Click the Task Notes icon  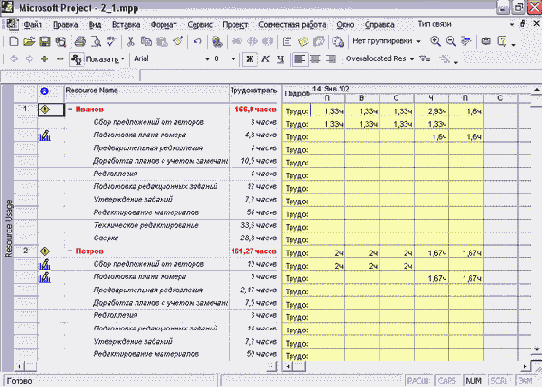pyautogui.click(x=303, y=42)
